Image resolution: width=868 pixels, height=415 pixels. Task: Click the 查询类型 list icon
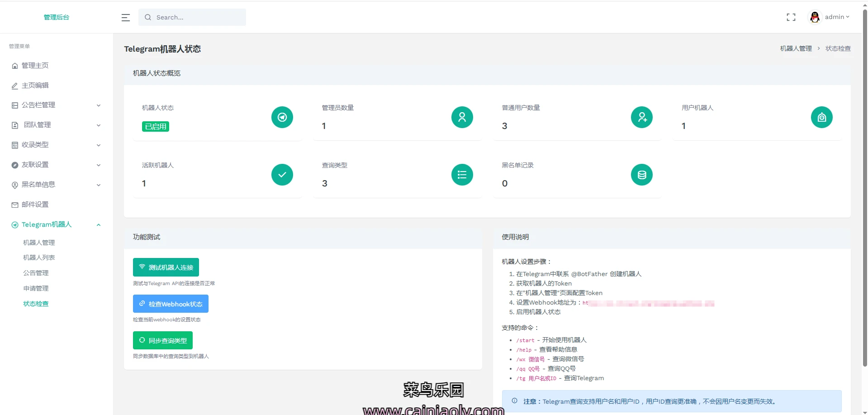click(x=462, y=175)
